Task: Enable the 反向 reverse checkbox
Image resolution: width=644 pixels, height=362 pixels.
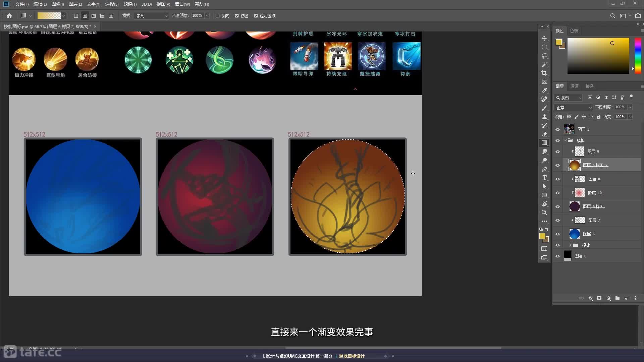Action: [x=218, y=16]
